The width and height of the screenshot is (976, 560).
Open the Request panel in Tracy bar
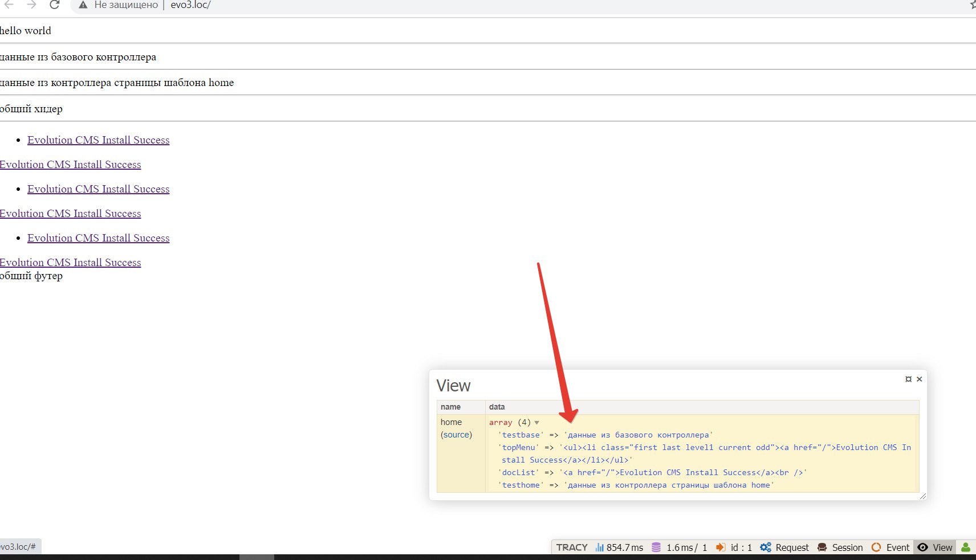784,547
